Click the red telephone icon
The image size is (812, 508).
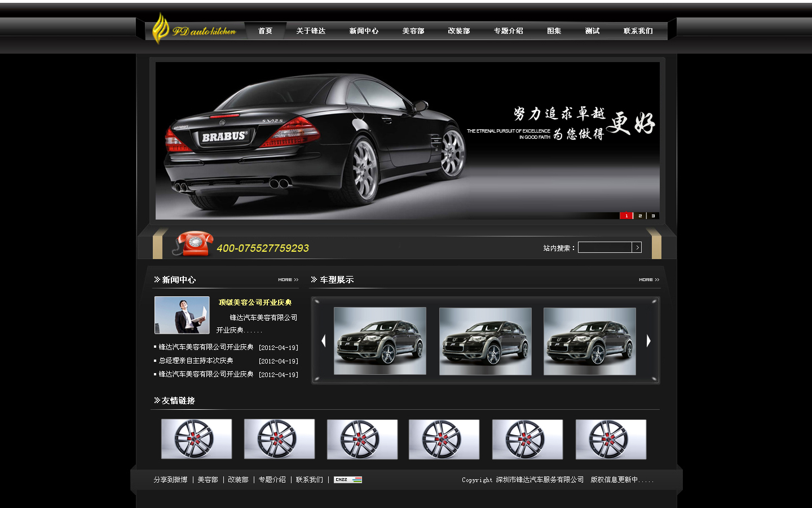193,244
